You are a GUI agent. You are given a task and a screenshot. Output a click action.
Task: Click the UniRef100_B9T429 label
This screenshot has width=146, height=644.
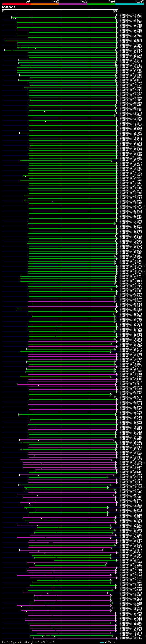131,311
